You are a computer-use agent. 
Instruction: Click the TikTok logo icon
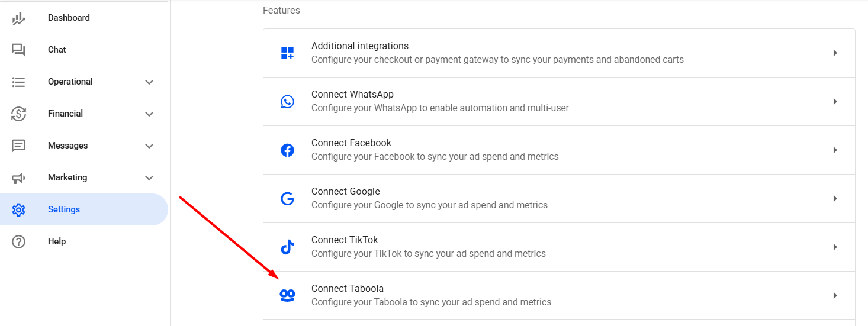[287, 247]
